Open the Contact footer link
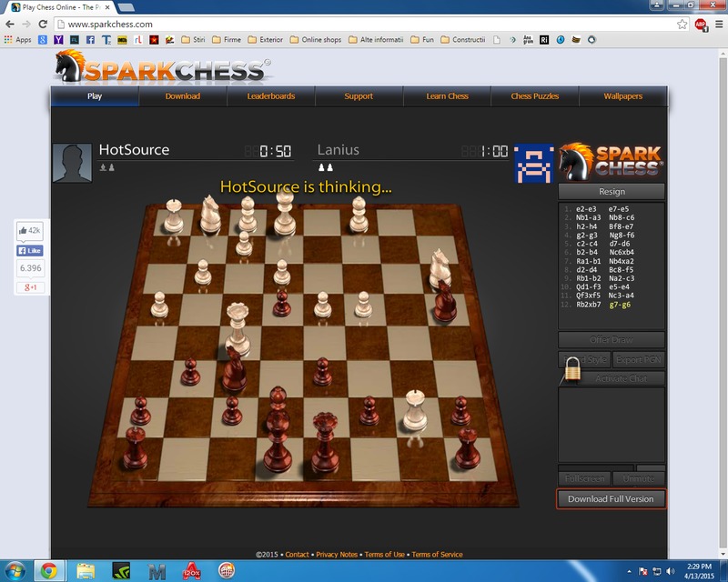This screenshot has width=728, height=582. tap(298, 555)
